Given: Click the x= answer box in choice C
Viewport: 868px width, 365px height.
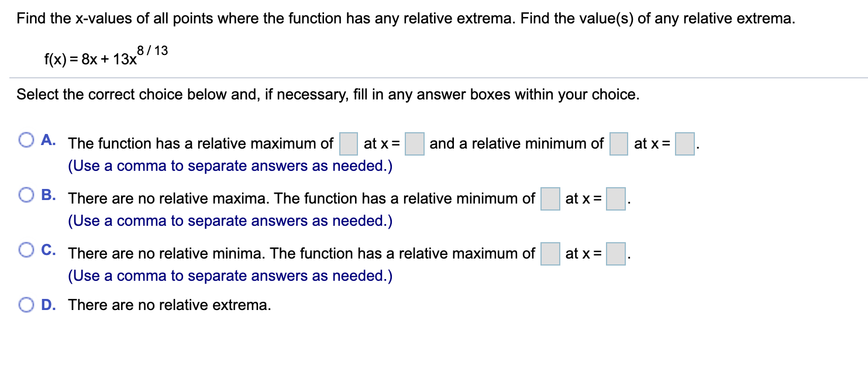Looking at the screenshot, I should pyautogui.click(x=615, y=253).
